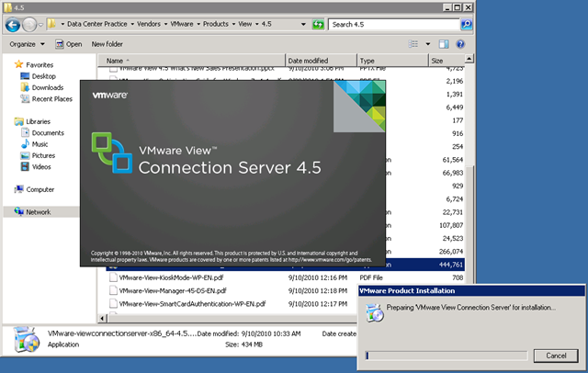Viewport: 588px width, 373px height.
Task: Open the Videos library
Action: pos(36,167)
